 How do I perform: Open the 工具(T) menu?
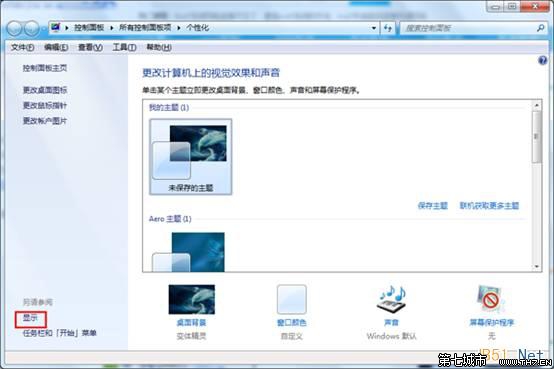[124, 47]
